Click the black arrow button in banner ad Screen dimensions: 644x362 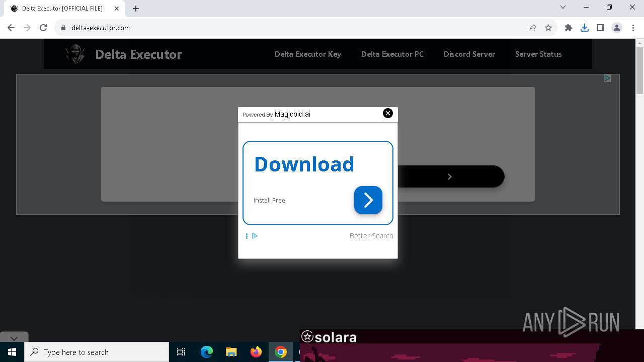pyautogui.click(x=450, y=176)
